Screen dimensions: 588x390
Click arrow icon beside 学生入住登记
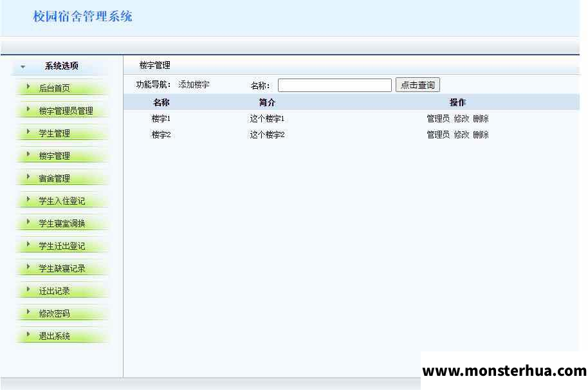coord(28,199)
